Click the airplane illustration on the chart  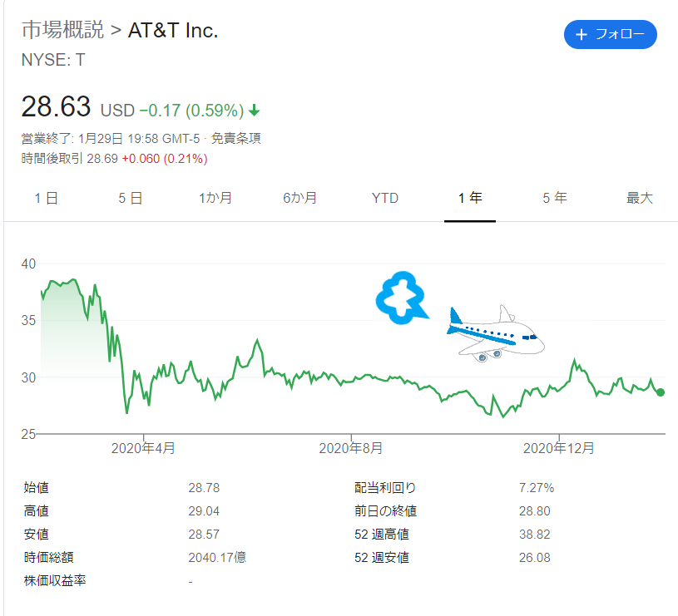pos(496,334)
